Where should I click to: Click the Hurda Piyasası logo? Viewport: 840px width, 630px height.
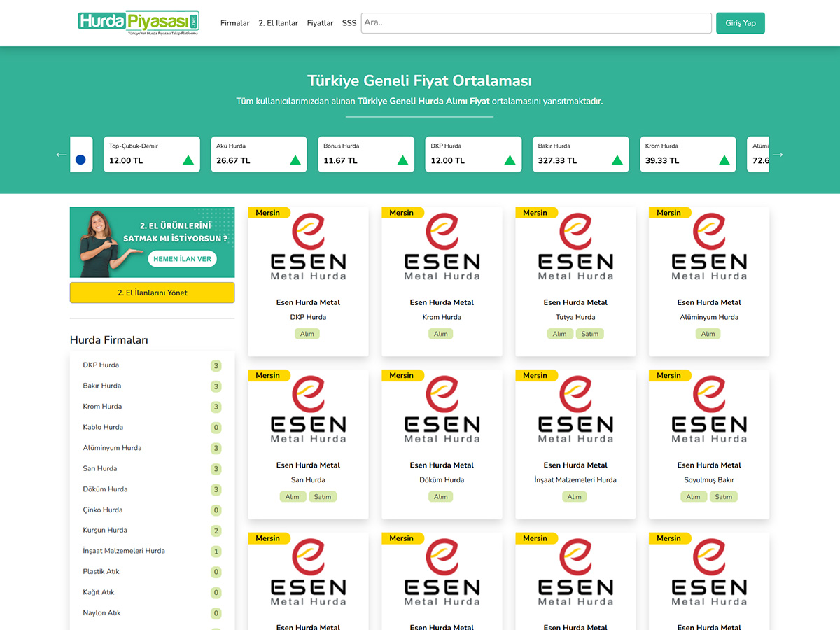coord(139,22)
